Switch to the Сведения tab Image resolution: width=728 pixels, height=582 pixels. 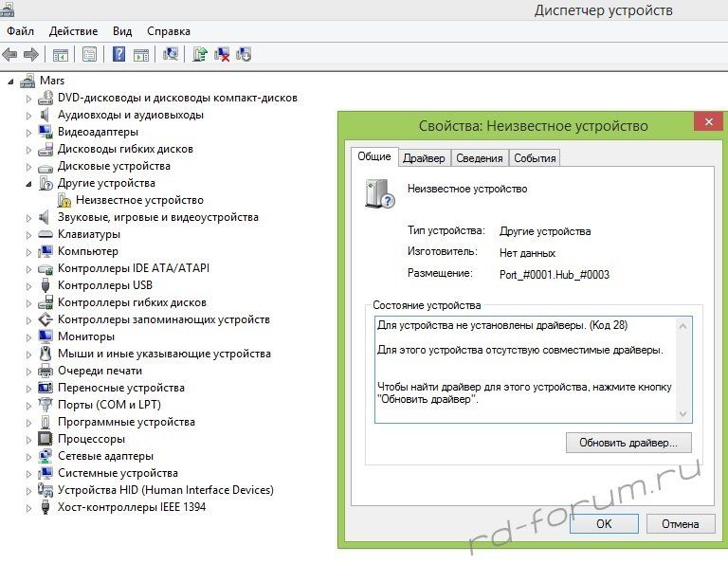click(x=479, y=158)
